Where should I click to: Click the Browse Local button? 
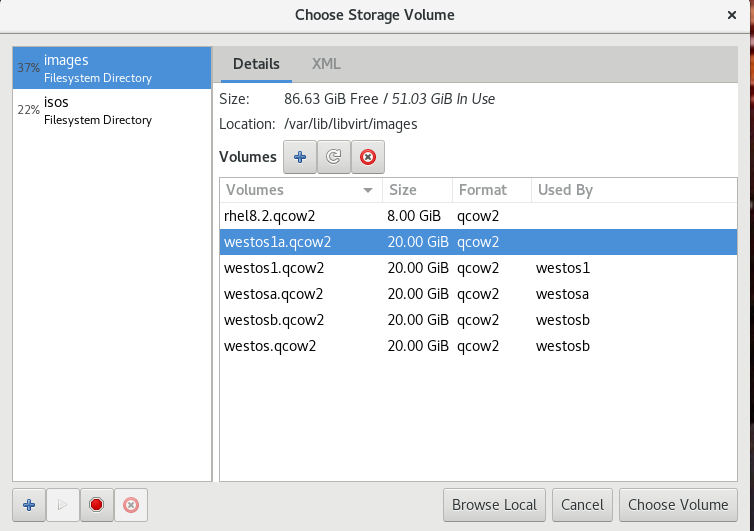[x=494, y=505]
